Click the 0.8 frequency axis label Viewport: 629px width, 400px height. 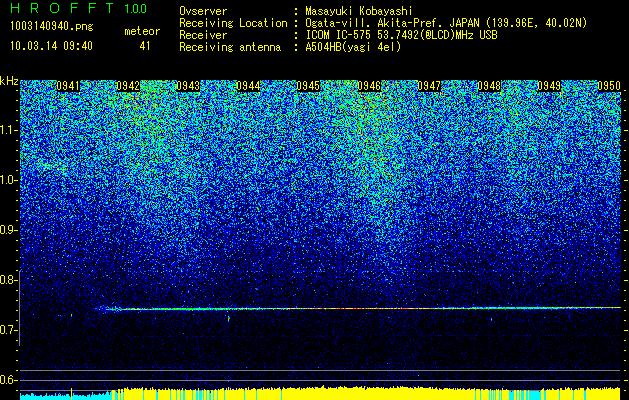(9, 280)
